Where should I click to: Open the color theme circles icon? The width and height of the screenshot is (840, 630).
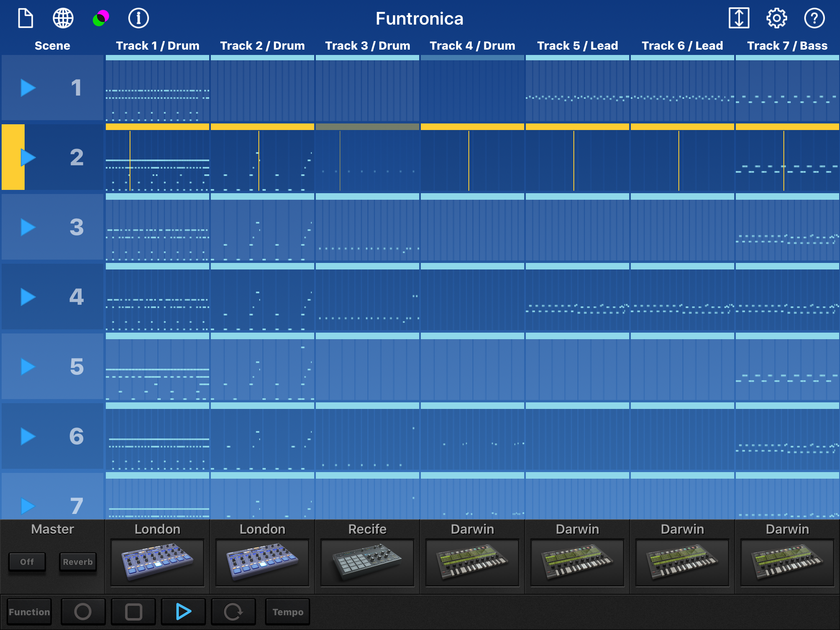pyautogui.click(x=101, y=18)
